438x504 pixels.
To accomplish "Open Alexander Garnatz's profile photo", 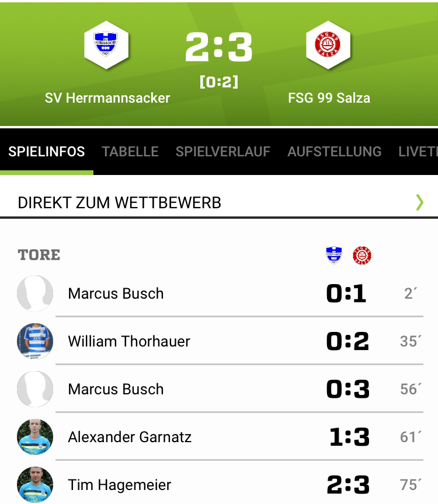I will tap(35, 437).
